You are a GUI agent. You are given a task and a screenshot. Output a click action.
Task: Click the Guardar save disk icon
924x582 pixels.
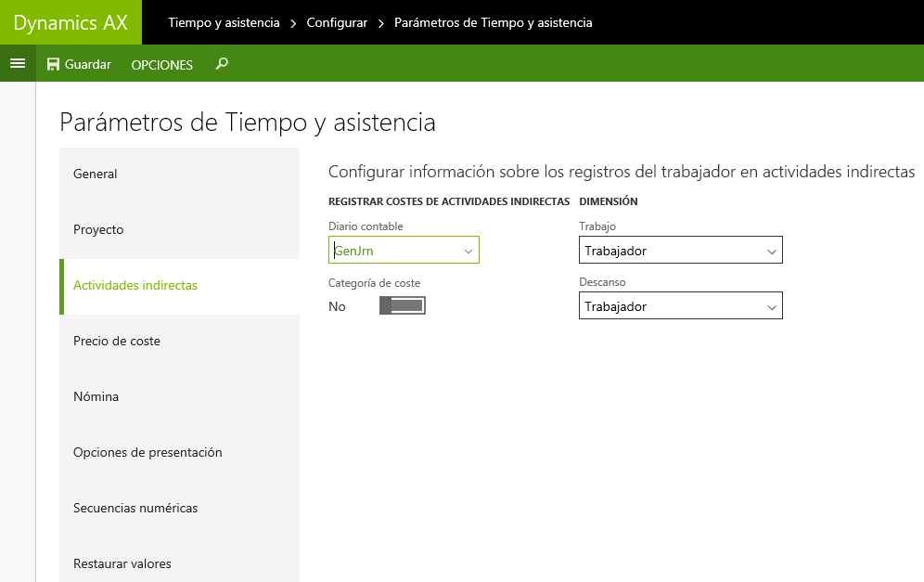pos(53,64)
